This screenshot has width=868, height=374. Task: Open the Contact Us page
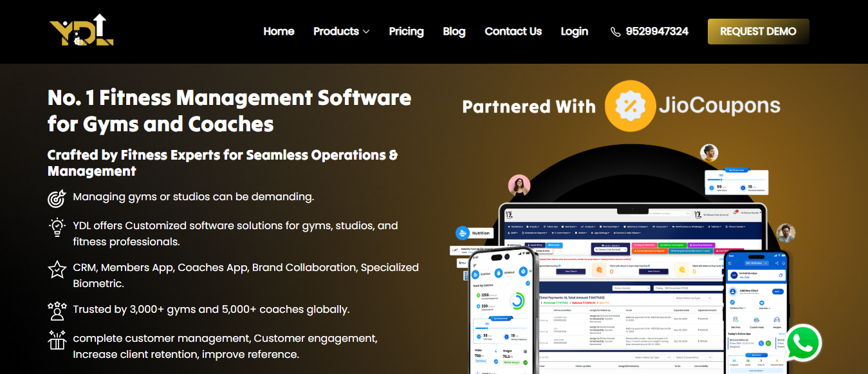(x=513, y=31)
